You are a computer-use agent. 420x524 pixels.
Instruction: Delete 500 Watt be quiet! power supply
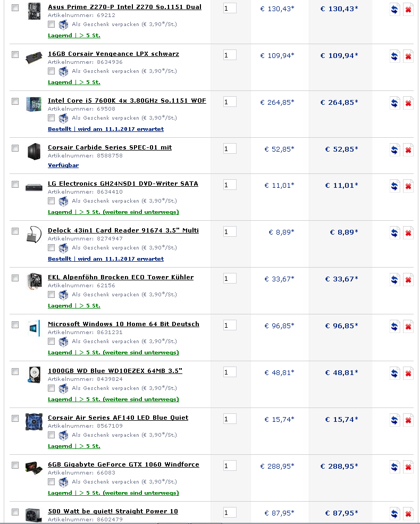[x=408, y=513]
